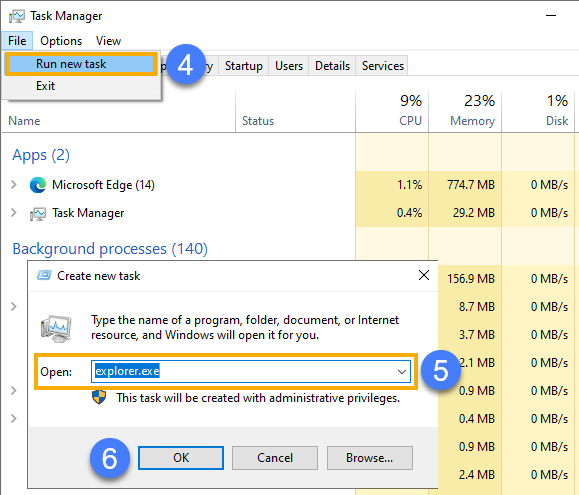Switch to the Services tab
Viewport: 579px width, 495px height.
tap(383, 66)
